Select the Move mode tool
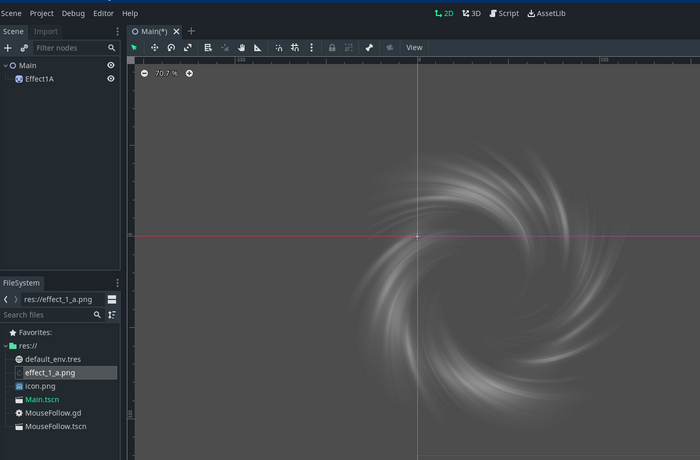The width and height of the screenshot is (700, 460). coord(154,47)
